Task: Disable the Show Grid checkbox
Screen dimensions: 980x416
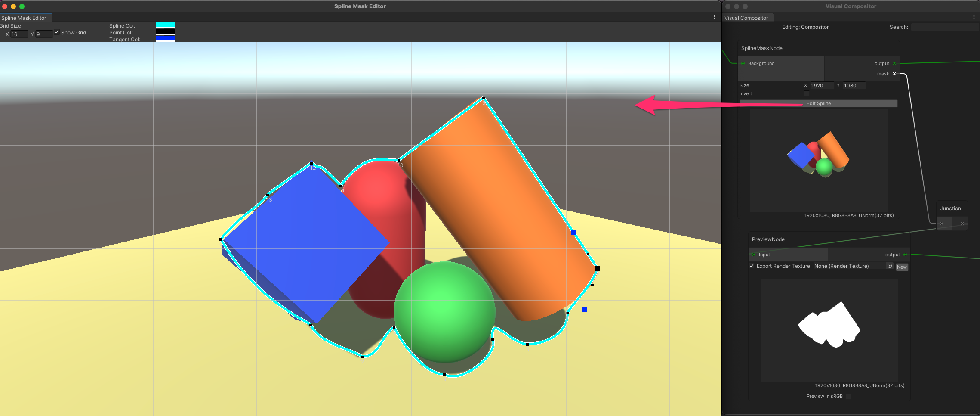Action: click(x=57, y=32)
